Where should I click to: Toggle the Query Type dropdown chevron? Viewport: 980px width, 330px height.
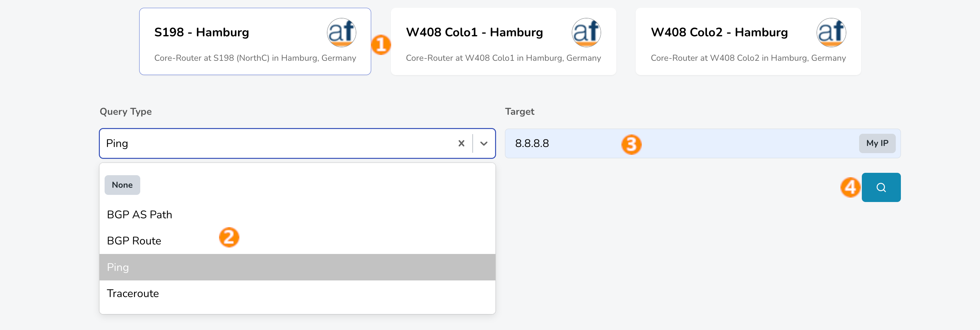[x=484, y=143]
